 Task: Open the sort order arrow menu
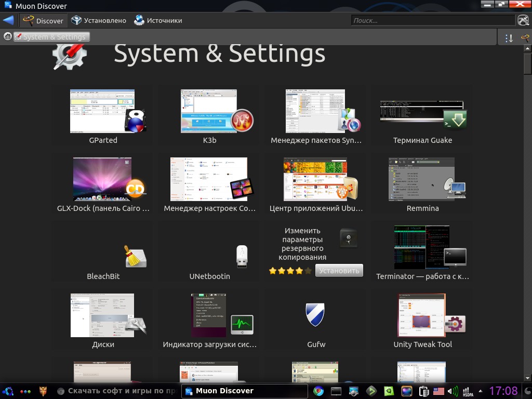click(509, 38)
